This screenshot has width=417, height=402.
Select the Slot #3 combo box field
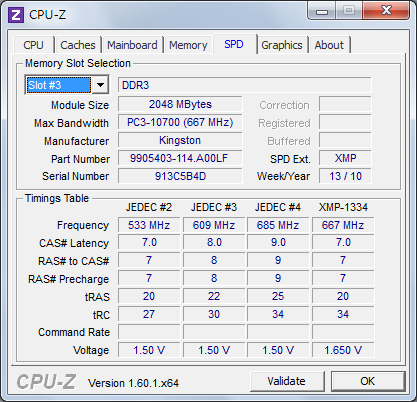tap(67, 85)
